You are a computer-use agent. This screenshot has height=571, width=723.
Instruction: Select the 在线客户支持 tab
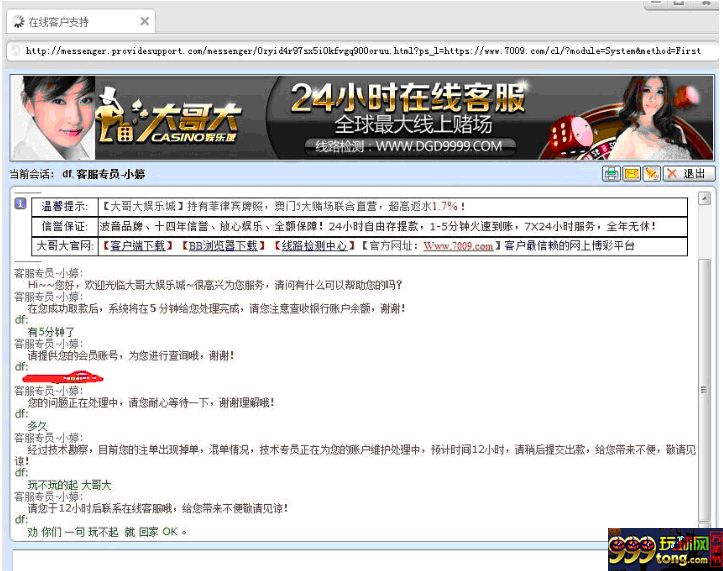81,22
